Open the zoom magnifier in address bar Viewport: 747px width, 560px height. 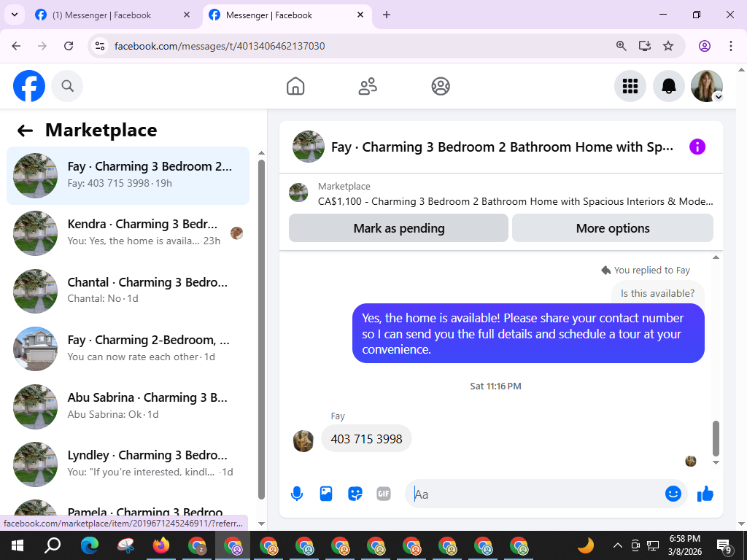[622, 46]
